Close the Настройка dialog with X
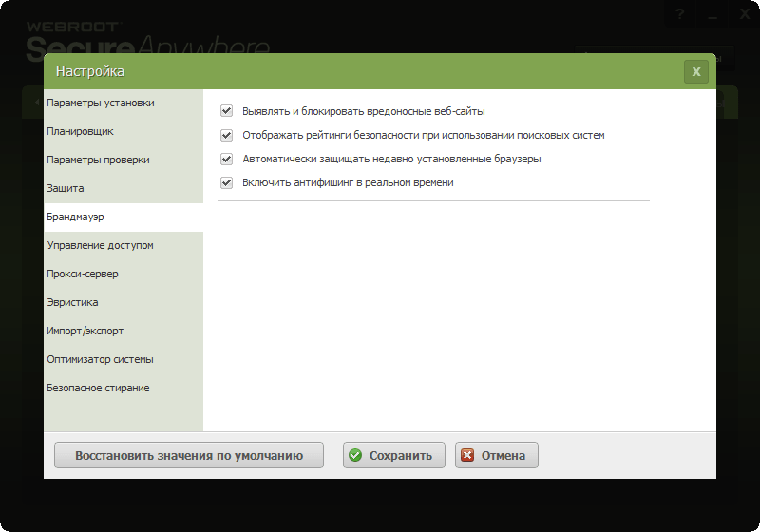This screenshot has height=532, width=760. pos(696,71)
